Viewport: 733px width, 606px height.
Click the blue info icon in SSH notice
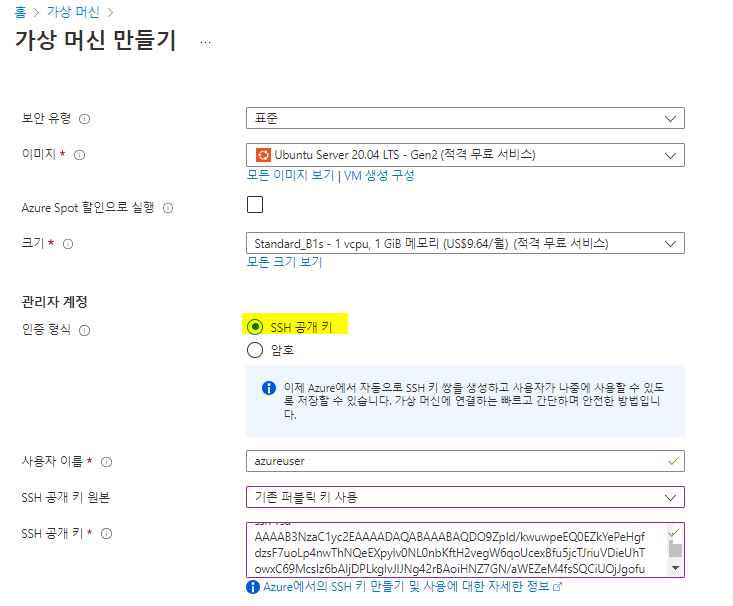(269, 388)
